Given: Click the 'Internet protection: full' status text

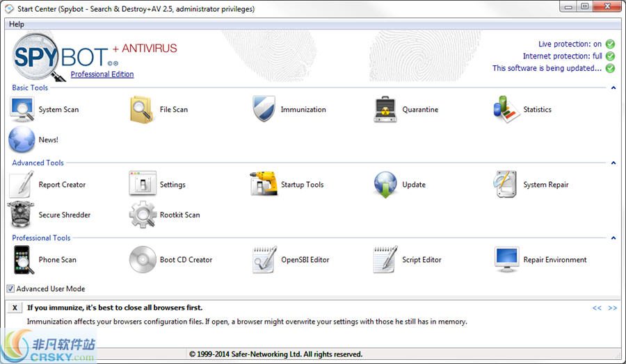Looking at the screenshot, I should pyautogui.click(x=563, y=56).
